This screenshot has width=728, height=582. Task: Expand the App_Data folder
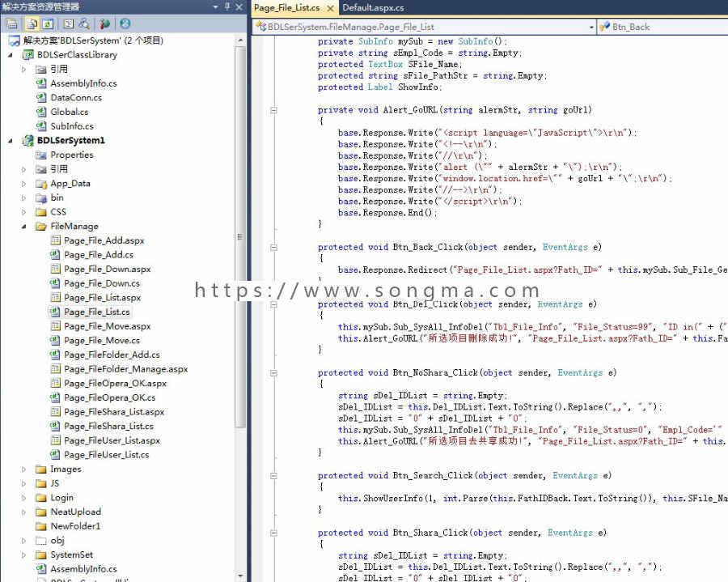click(23, 184)
